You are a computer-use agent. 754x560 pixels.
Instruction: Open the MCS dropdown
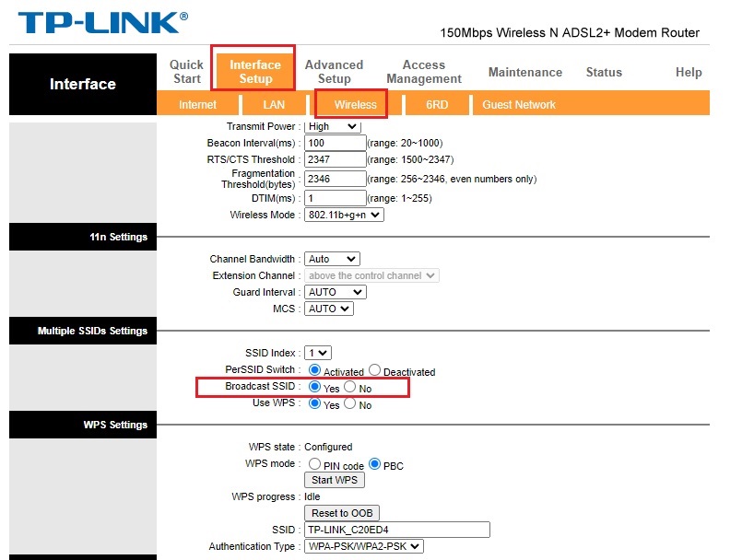pyautogui.click(x=329, y=309)
